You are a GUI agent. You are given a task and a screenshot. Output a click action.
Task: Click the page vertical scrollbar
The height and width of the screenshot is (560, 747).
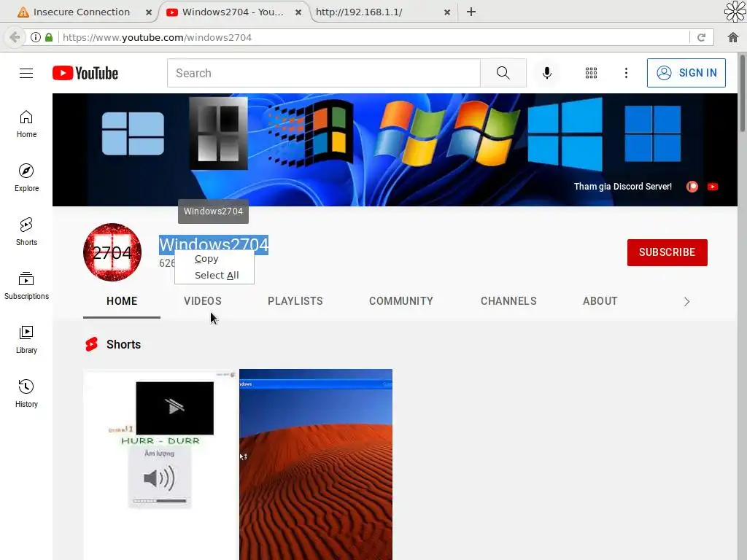tap(742, 93)
